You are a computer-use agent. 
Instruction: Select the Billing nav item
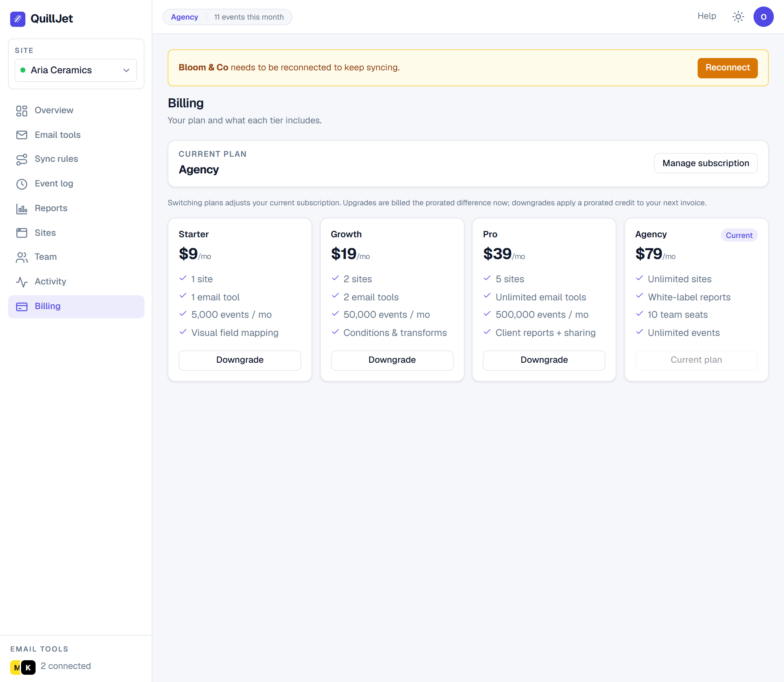click(x=76, y=307)
